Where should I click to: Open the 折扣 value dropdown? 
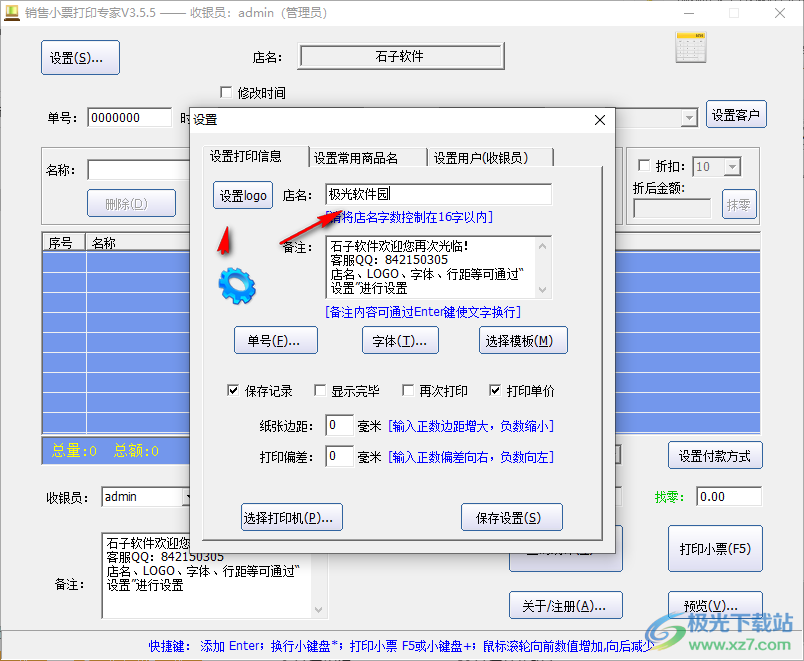point(733,167)
